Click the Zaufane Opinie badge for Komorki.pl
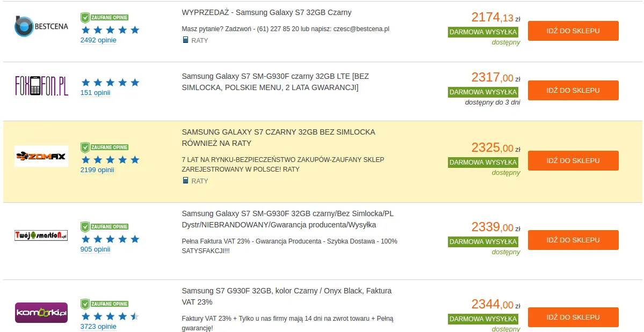Image resolution: width=644 pixels, height=332 pixels. pos(104,304)
